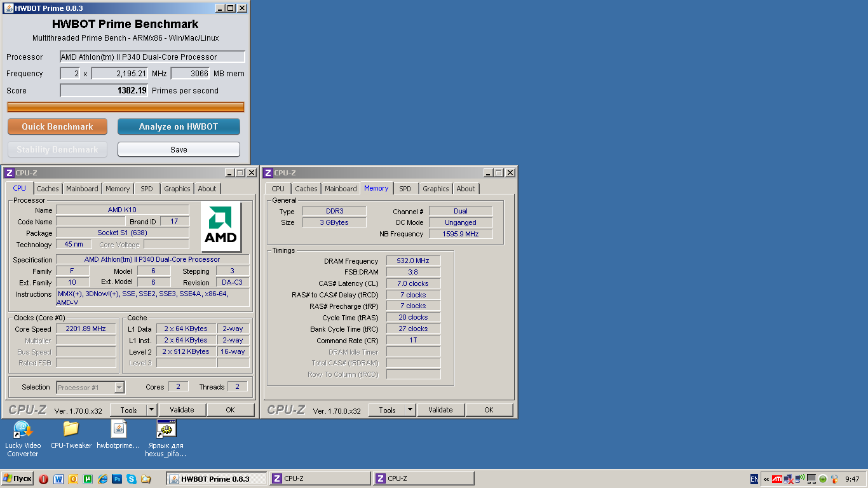Click the Java icon in the HWBOT Prime title bar

pos(8,8)
